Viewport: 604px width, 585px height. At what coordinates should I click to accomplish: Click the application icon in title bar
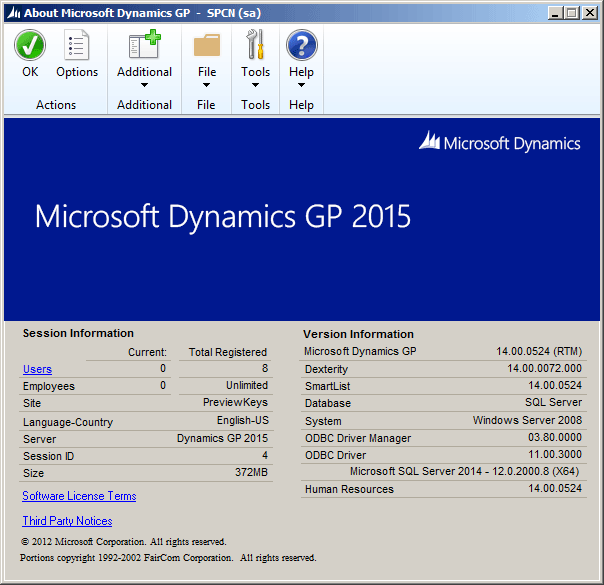click(12, 12)
